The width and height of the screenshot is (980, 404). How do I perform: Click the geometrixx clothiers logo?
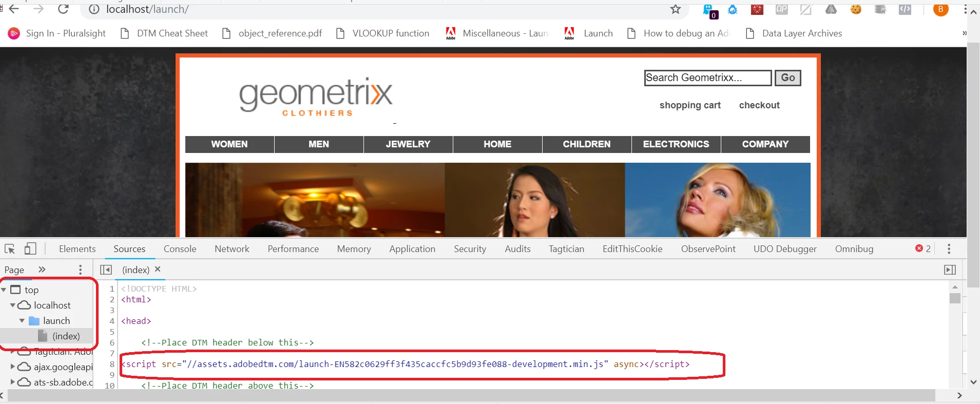pyautogui.click(x=316, y=97)
